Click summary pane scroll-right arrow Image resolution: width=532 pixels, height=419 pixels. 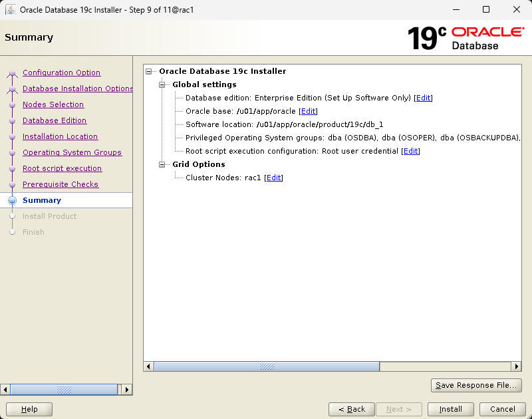tap(517, 366)
